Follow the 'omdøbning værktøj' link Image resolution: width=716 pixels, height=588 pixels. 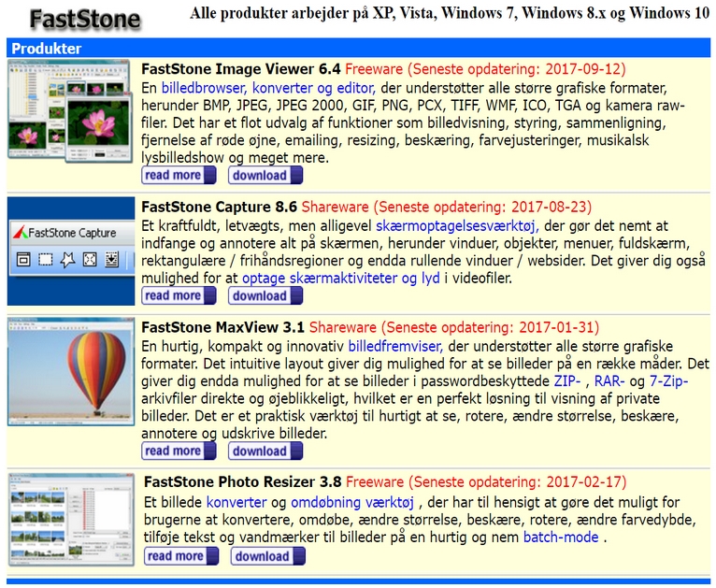[352, 502]
